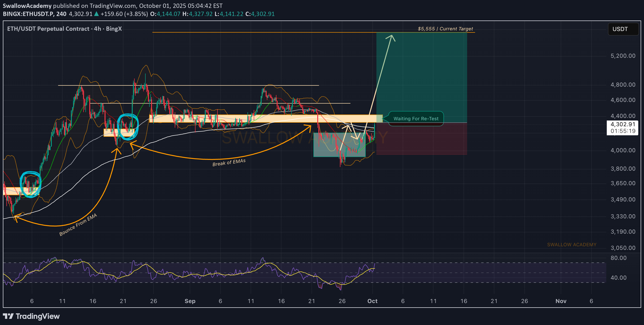The image size is (644, 325).
Task: Click the TradingView logo icon
Action: pyautogui.click(x=8, y=316)
